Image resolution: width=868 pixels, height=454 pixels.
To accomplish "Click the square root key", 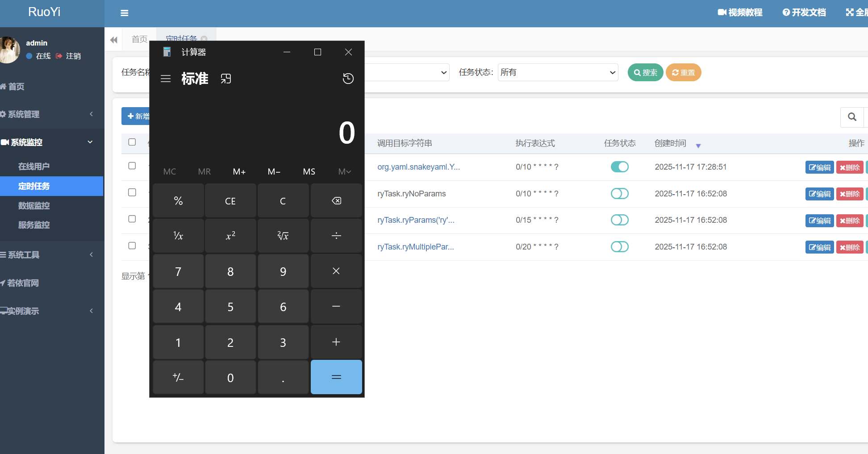I will 283,236.
